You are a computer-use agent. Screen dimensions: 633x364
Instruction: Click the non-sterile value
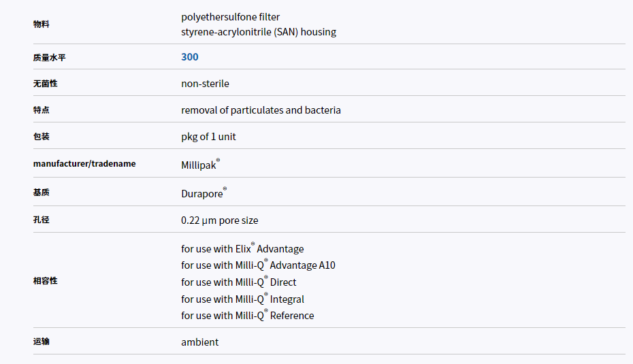pos(205,84)
